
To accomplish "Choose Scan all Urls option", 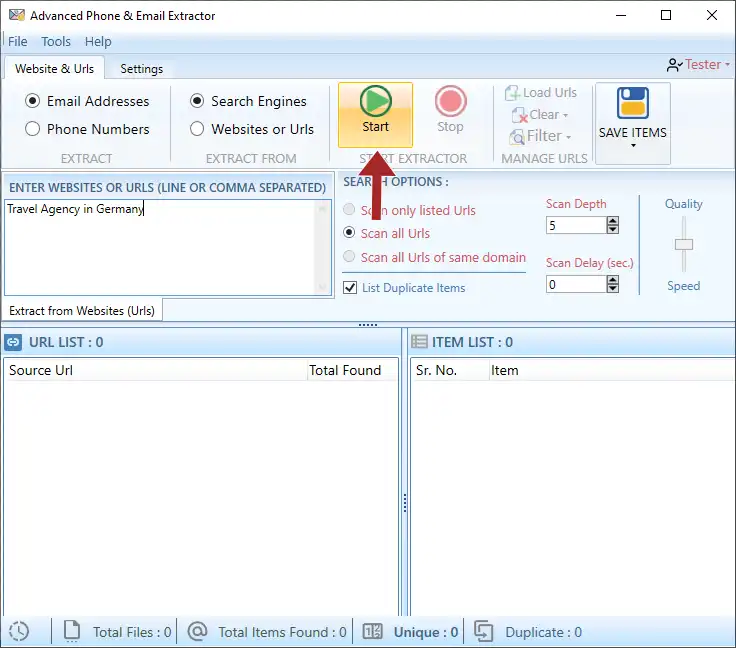I will [x=349, y=232].
